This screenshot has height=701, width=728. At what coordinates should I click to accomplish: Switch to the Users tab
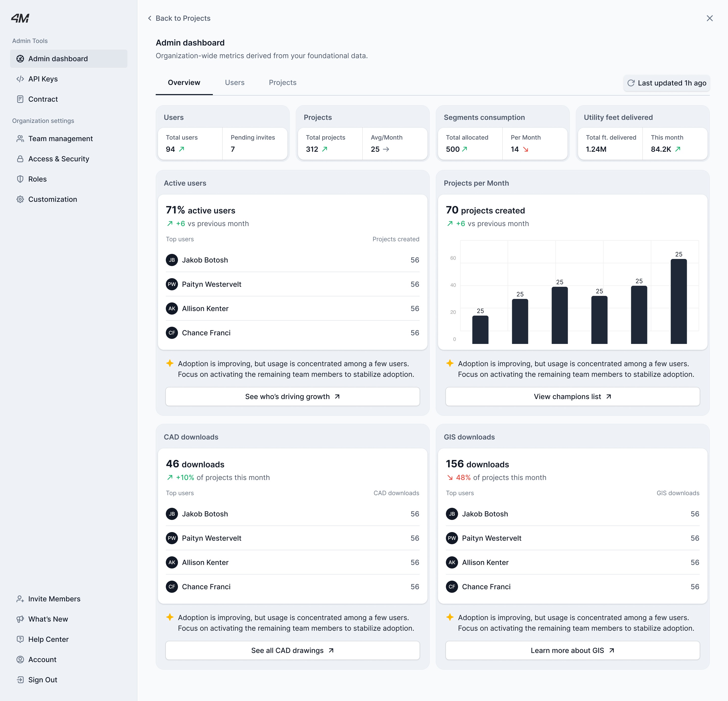click(235, 82)
